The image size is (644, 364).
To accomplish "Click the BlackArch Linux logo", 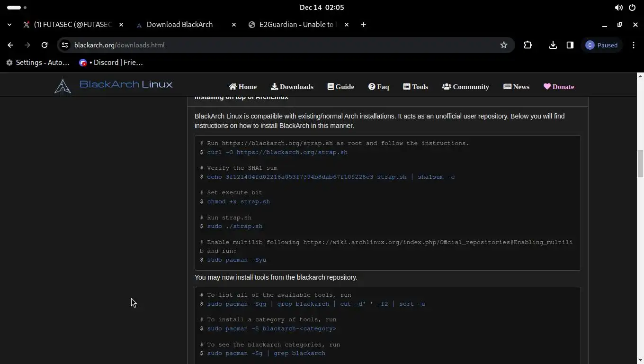I will click(113, 86).
